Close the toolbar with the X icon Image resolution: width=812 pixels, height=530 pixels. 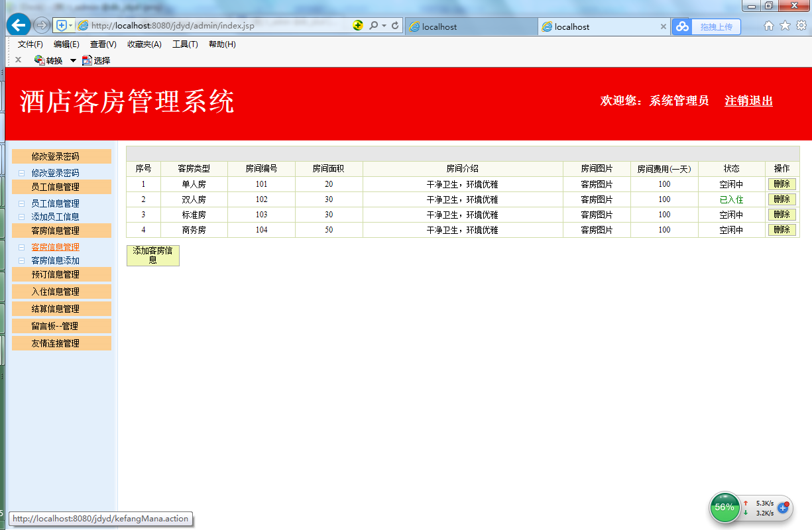(18, 60)
